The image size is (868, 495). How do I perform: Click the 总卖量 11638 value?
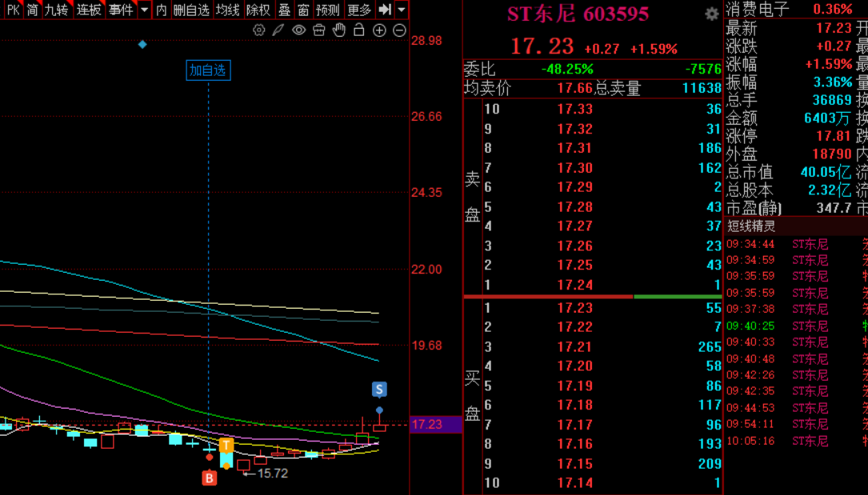702,89
